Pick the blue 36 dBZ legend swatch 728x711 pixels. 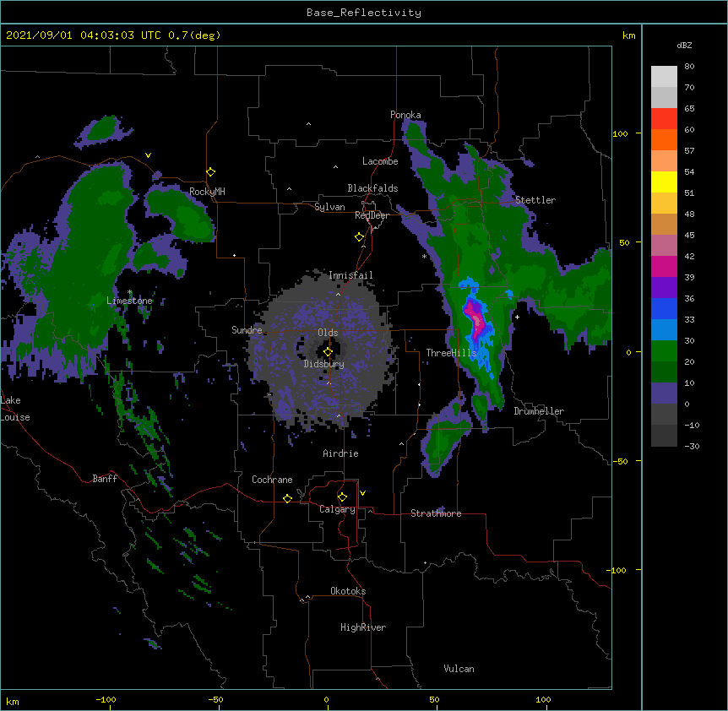click(664, 308)
